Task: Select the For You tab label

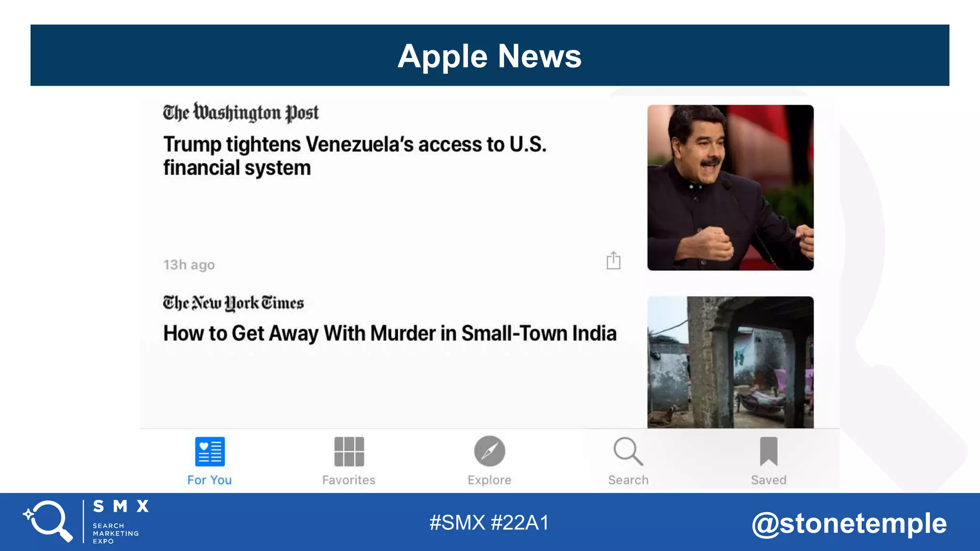Action: pyautogui.click(x=210, y=480)
